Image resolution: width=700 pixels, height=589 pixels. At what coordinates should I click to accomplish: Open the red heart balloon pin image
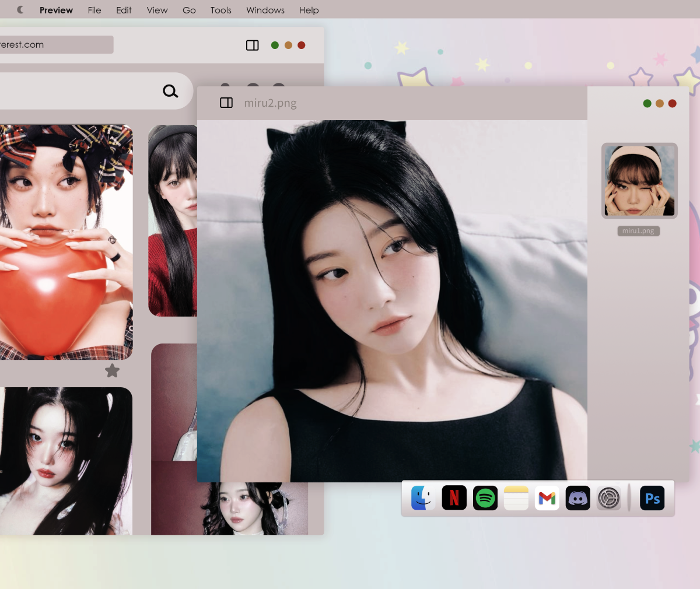[x=64, y=242]
